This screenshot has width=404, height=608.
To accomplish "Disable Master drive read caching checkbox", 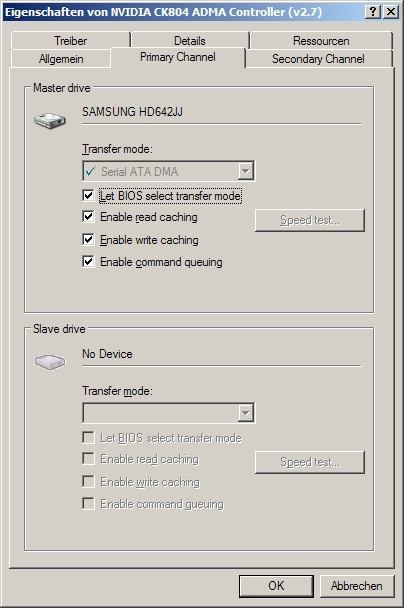I will (88, 216).
